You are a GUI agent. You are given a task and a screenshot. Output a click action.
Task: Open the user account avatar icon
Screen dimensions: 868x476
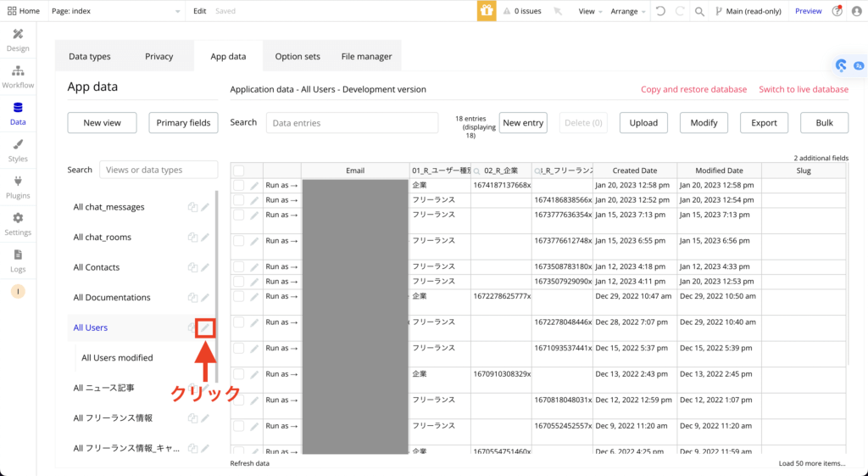[856, 11]
